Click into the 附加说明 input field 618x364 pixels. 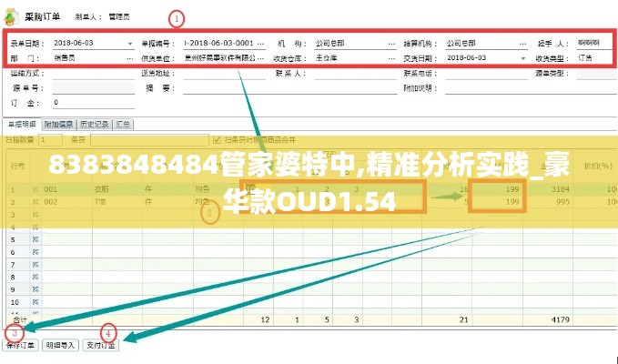coord(532,88)
